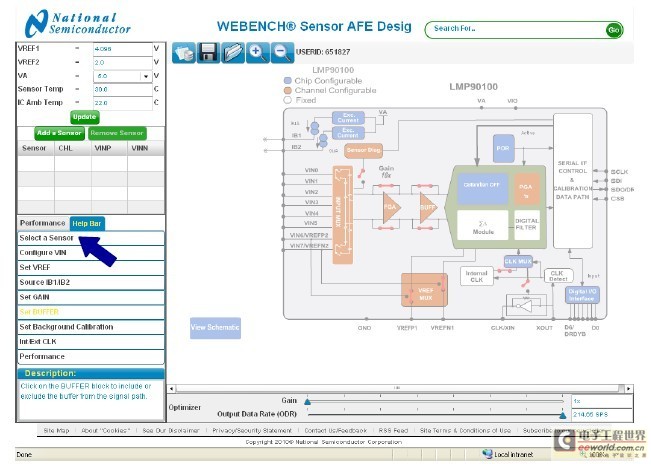Click the sigma-delta Module block

(x=482, y=225)
